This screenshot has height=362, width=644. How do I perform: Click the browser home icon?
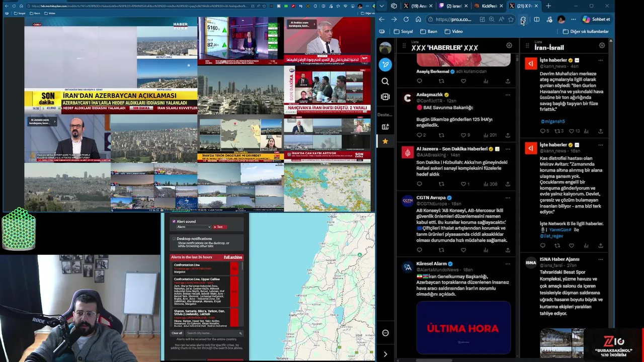[x=418, y=20]
